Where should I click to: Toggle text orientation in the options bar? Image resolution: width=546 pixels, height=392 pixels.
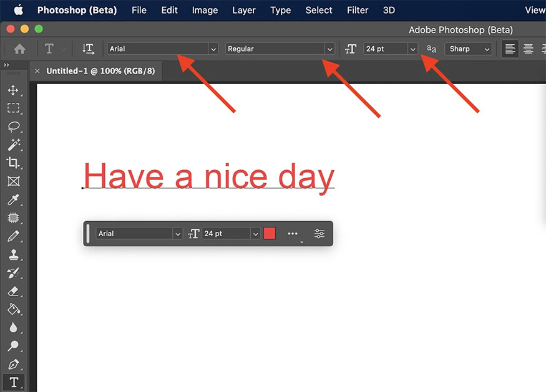click(88, 49)
